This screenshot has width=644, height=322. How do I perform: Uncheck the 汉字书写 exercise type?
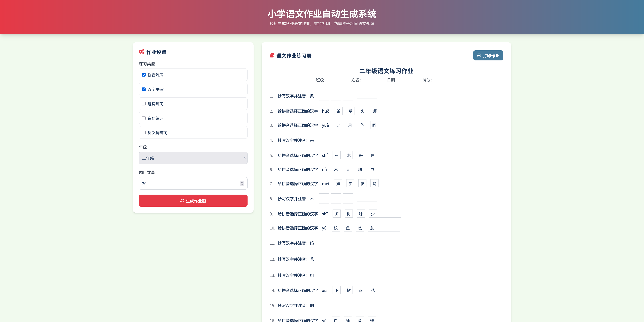(144, 89)
